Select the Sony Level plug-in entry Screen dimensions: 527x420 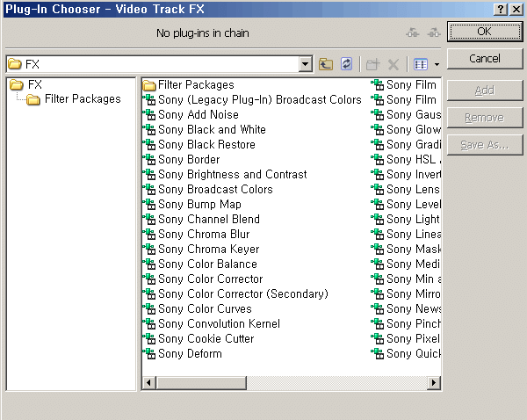[x=406, y=204]
